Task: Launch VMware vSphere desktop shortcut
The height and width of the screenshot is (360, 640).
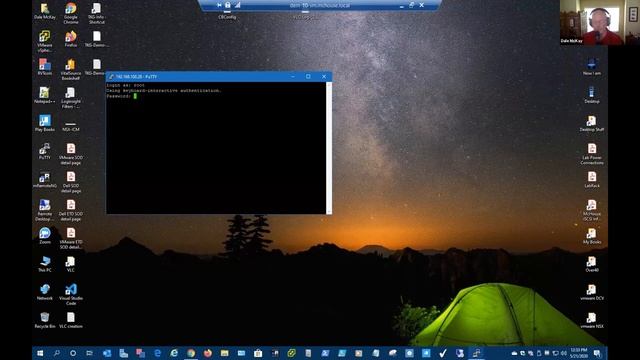Action: [45, 41]
